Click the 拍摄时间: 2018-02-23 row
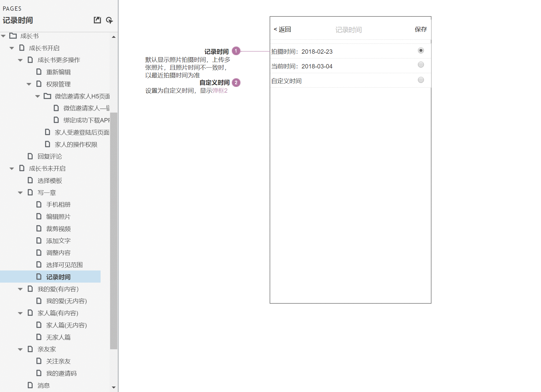 click(350, 51)
